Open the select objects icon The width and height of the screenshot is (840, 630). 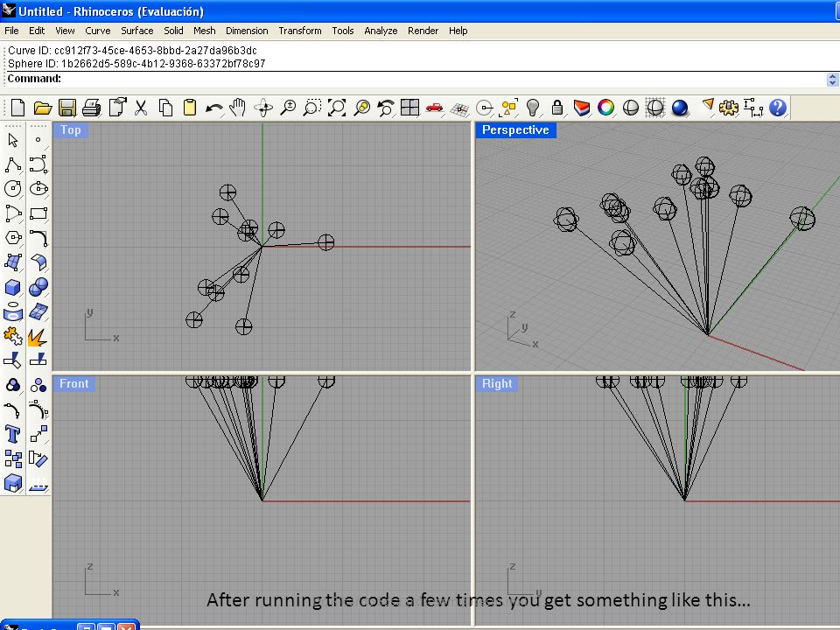508,108
